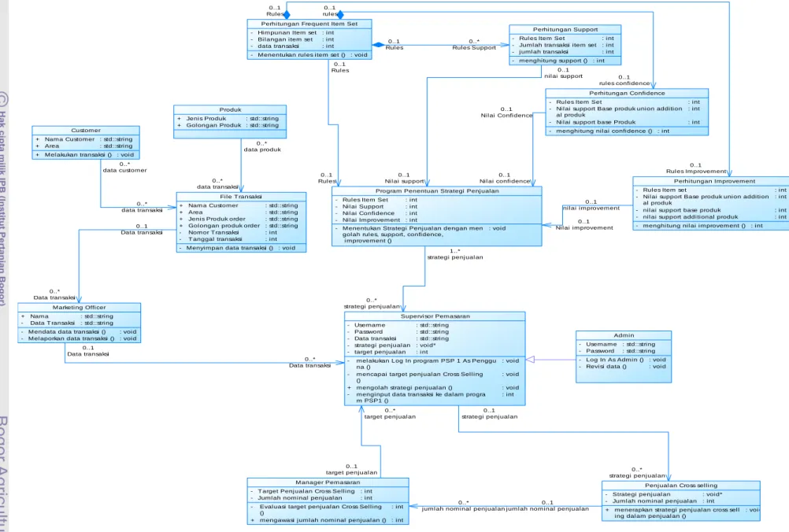The image size is (789, 532).
Task: Select the Produk class title
Action: (x=230, y=109)
